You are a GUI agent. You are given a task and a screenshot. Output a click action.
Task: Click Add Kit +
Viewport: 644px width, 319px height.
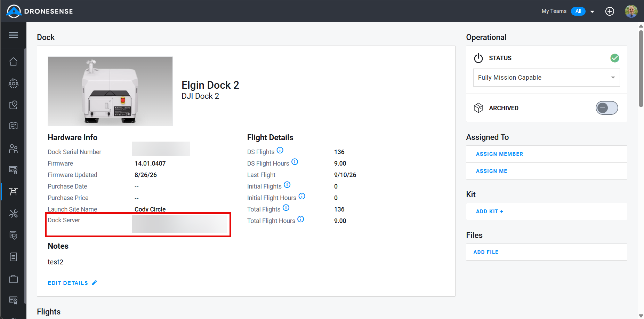[489, 212]
